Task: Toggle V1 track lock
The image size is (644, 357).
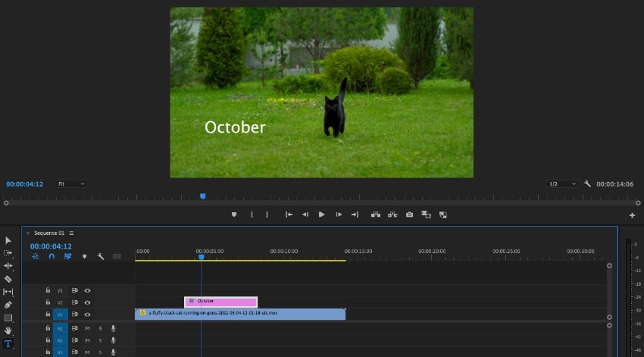Action: pos(48,314)
